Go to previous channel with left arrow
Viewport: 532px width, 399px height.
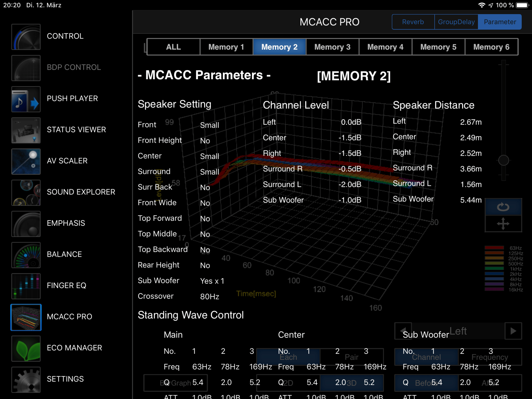click(x=403, y=330)
